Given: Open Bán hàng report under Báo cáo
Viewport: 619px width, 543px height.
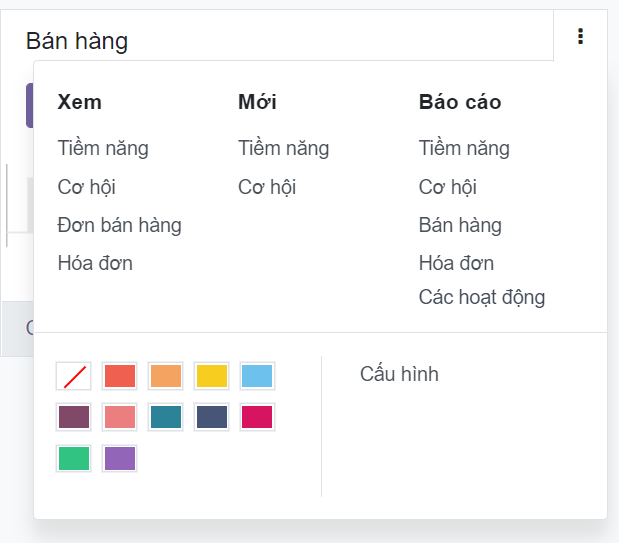Looking at the screenshot, I should [x=460, y=225].
